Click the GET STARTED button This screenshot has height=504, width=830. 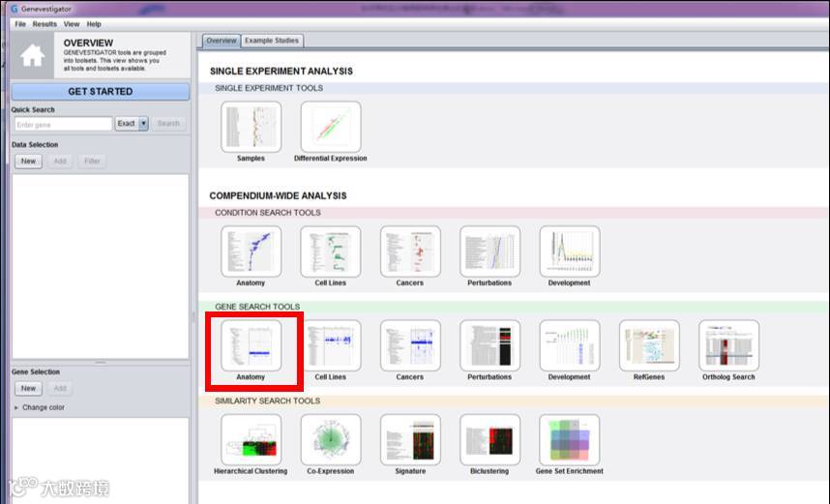[x=100, y=92]
